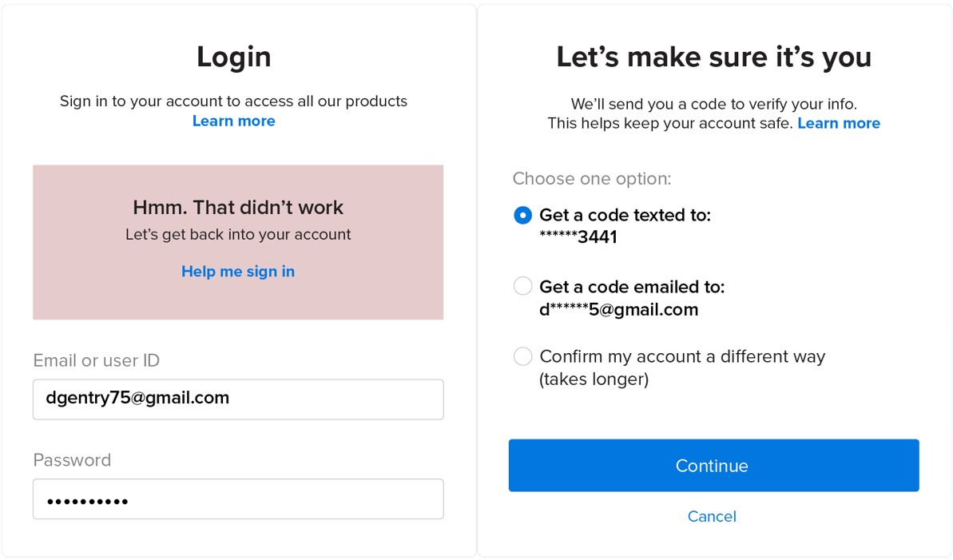Click the masked phone number ending 3441
The width and height of the screenshot is (953, 560).
578,236
